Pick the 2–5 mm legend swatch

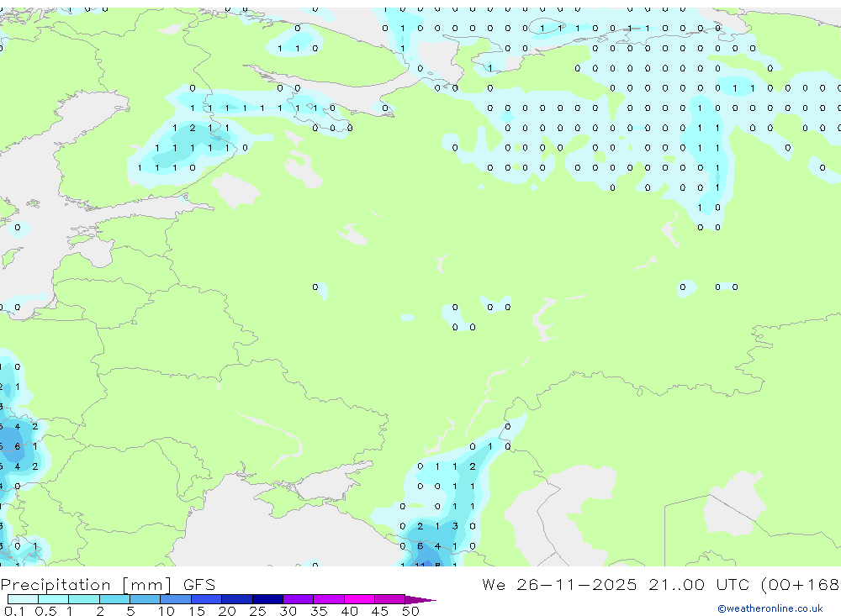(114, 599)
